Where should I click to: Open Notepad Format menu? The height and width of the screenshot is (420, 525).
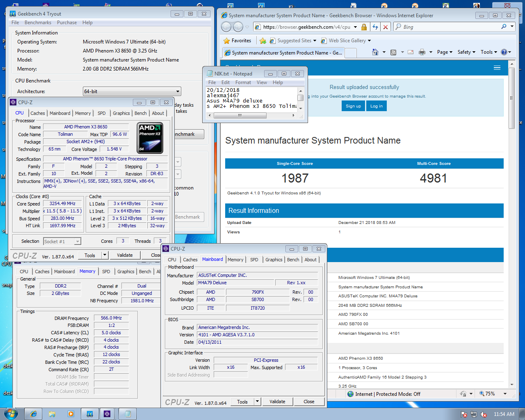click(243, 82)
